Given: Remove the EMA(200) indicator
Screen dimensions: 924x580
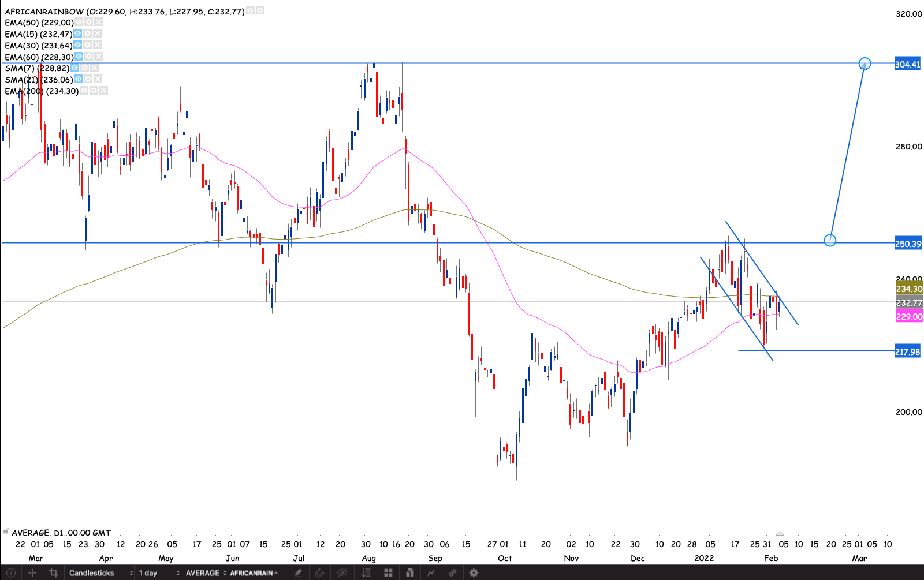Looking at the screenshot, I should pyautogui.click(x=104, y=91).
